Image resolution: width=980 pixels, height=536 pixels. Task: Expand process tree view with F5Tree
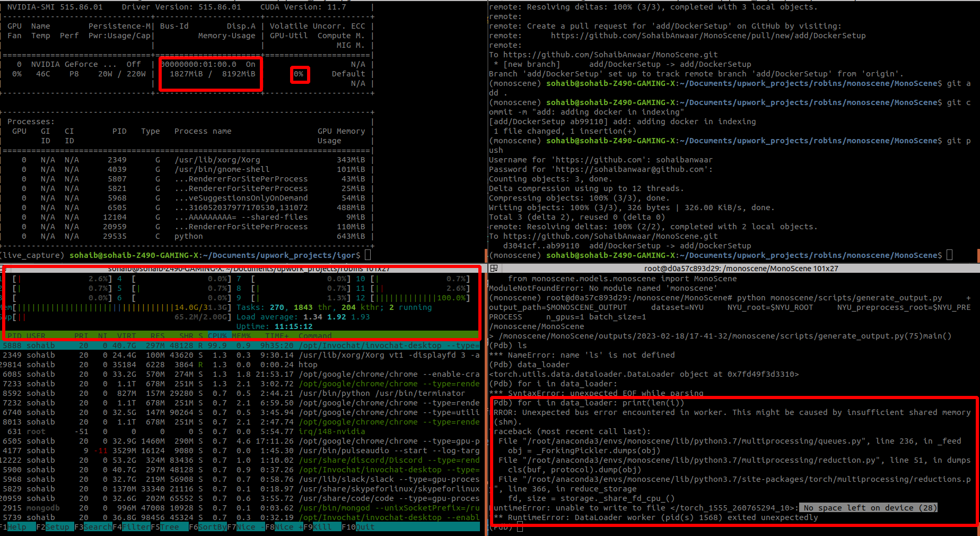tap(169, 526)
